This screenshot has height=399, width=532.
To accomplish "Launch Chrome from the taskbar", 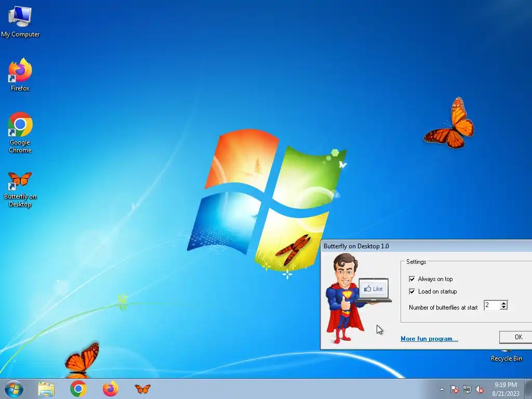I will click(78, 389).
